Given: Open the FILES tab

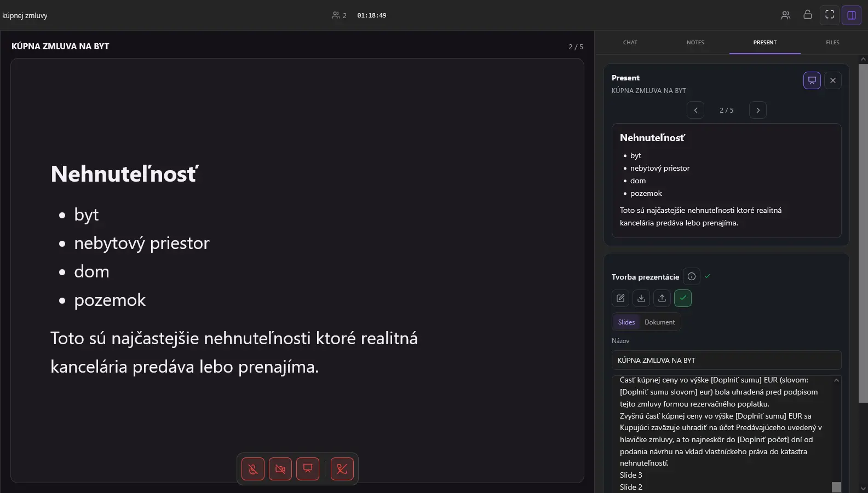Looking at the screenshot, I should pyautogui.click(x=832, y=43).
